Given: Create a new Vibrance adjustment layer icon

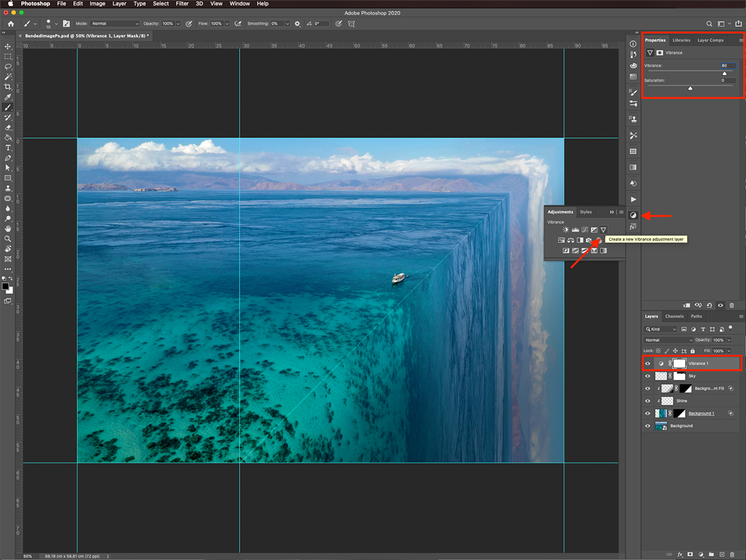Looking at the screenshot, I should click(x=603, y=230).
